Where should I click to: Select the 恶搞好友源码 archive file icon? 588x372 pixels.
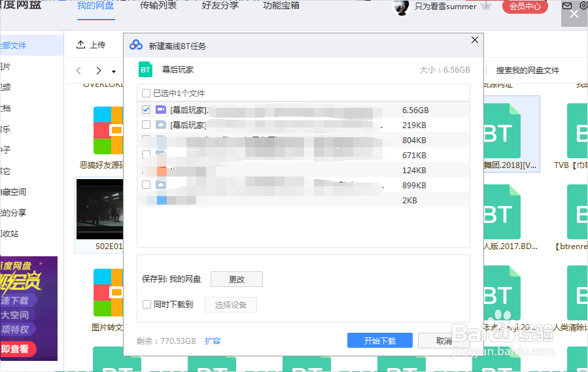point(108,130)
